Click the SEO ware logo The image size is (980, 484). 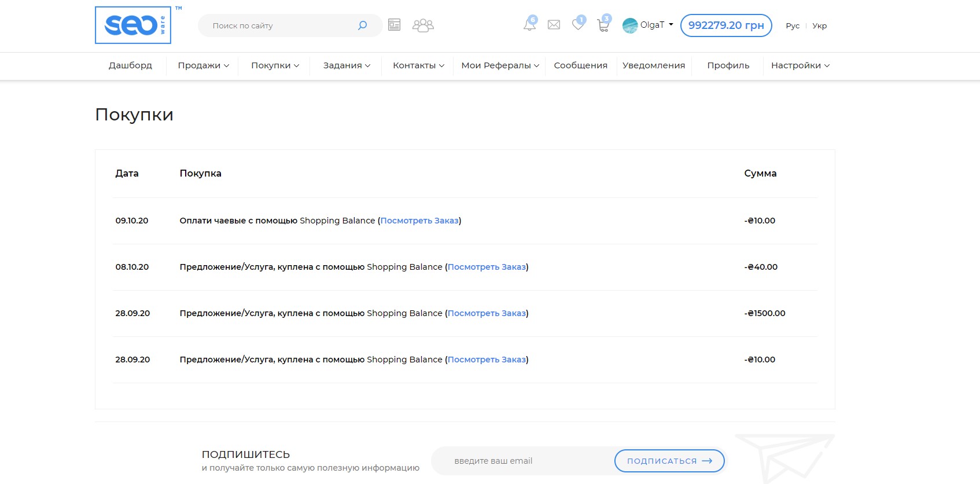(x=133, y=25)
